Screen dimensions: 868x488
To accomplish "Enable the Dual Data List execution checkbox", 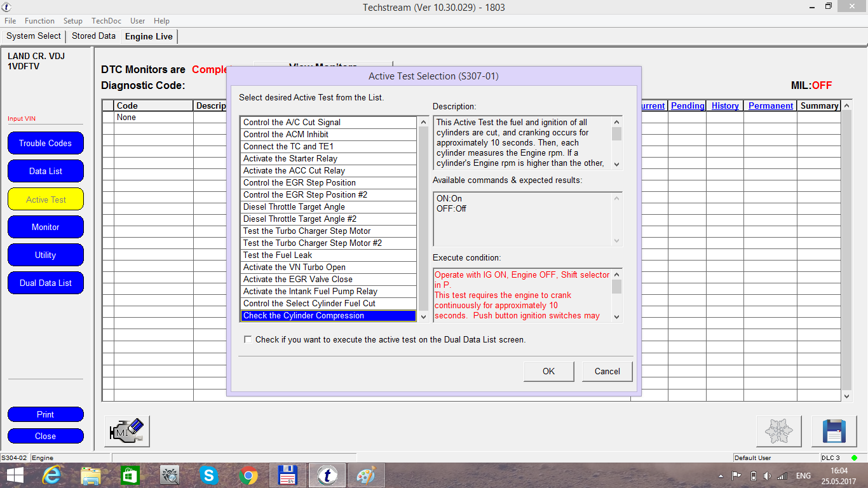I will tap(248, 339).
